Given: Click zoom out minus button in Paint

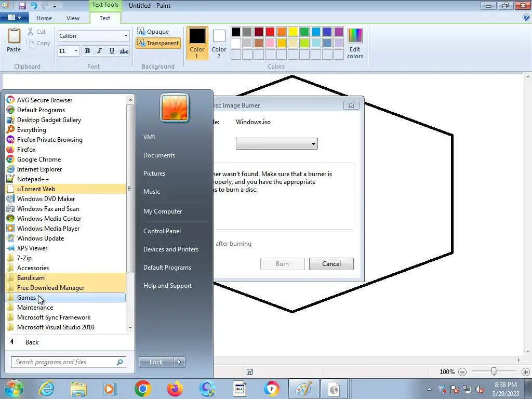Looking at the screenshot, I should tap(462, 372).
